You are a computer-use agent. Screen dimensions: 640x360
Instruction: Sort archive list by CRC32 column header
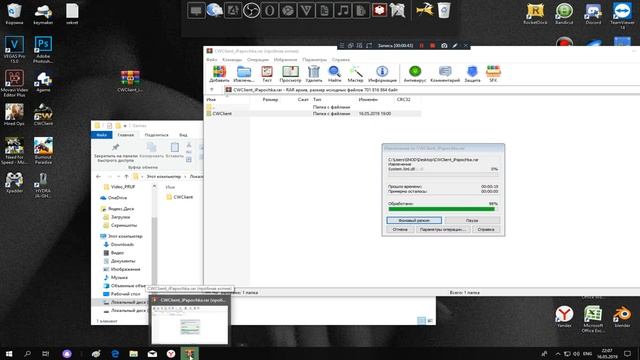[403, 99]
